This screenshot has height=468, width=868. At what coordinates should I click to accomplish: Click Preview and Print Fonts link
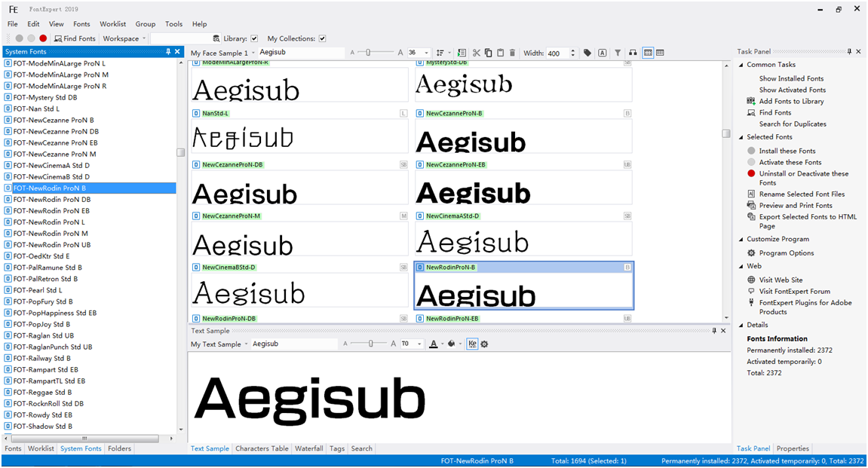click(x=796, y=206)
